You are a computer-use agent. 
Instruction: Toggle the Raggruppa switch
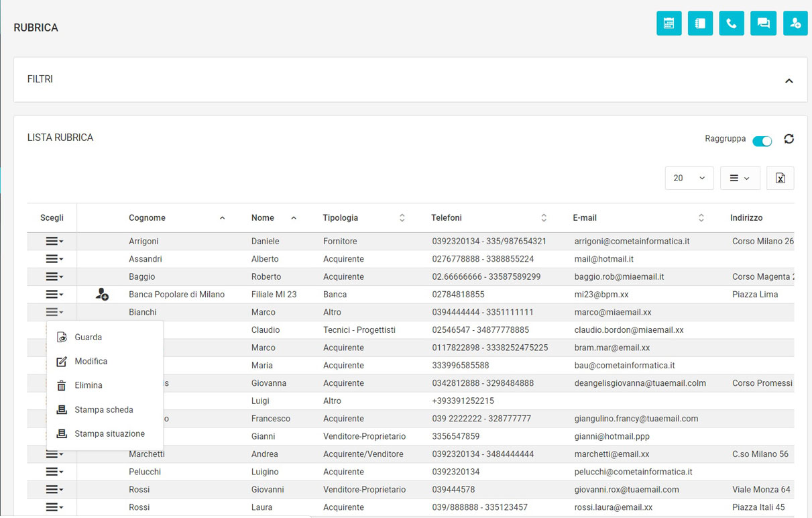[x=762, y=141]
